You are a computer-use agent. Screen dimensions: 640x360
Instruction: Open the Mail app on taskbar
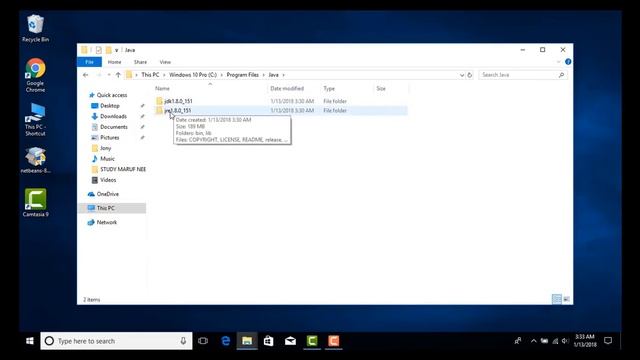click(290, 341)
